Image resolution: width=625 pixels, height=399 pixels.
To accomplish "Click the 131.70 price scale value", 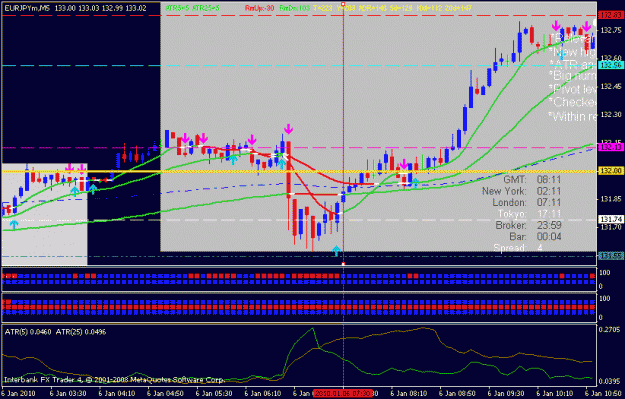I will 611,227.
